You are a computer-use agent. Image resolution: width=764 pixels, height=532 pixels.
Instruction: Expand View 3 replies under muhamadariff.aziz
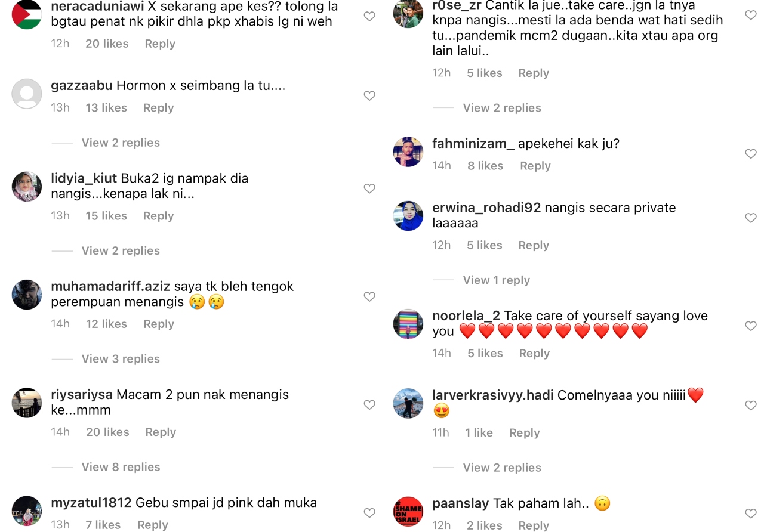tap(121, 359)
